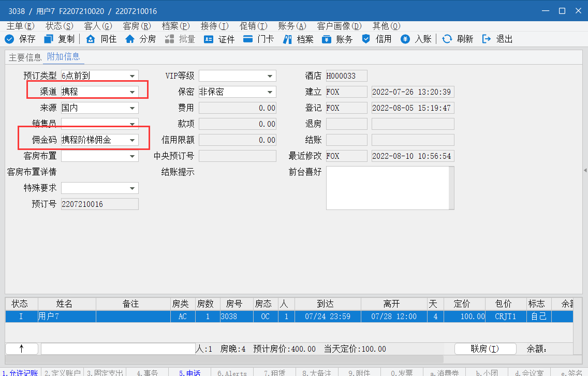Expand the 佣金码 commission code dropdown
The width and height of the screenshot is (588, 376).
click(133, 140)
